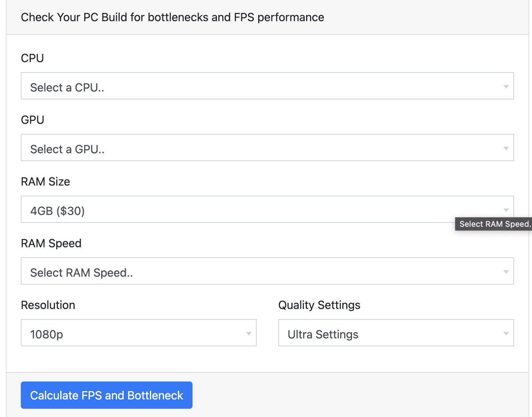Click the arrow icon in CPU selector

(x=506, y=86)
